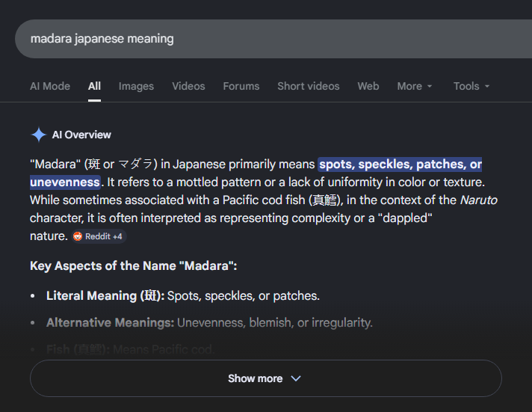Open the Images tab
This screenshot has height=412, width=532.
tap(136, 86)
